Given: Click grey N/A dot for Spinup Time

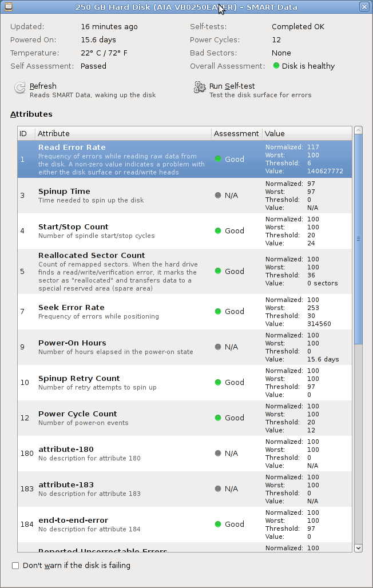Looking at the screenshot, I should 218,196.
